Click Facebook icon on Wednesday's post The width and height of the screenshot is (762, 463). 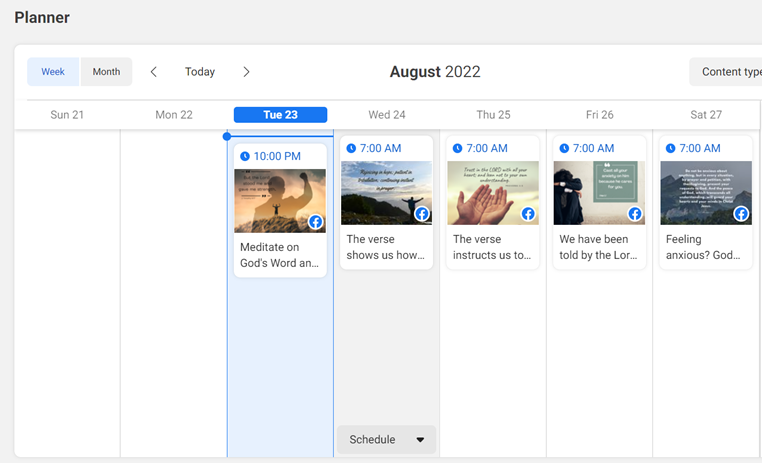[422, 214]
